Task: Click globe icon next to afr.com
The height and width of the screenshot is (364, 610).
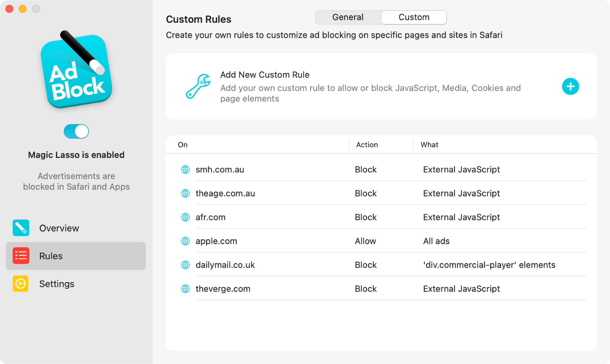Action: (x=185, y=217)
